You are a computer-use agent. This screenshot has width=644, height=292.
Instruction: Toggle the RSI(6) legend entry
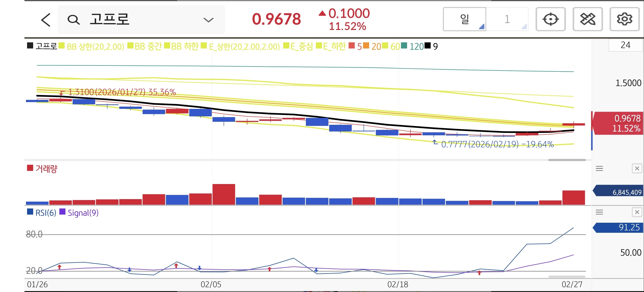point(46,213)
